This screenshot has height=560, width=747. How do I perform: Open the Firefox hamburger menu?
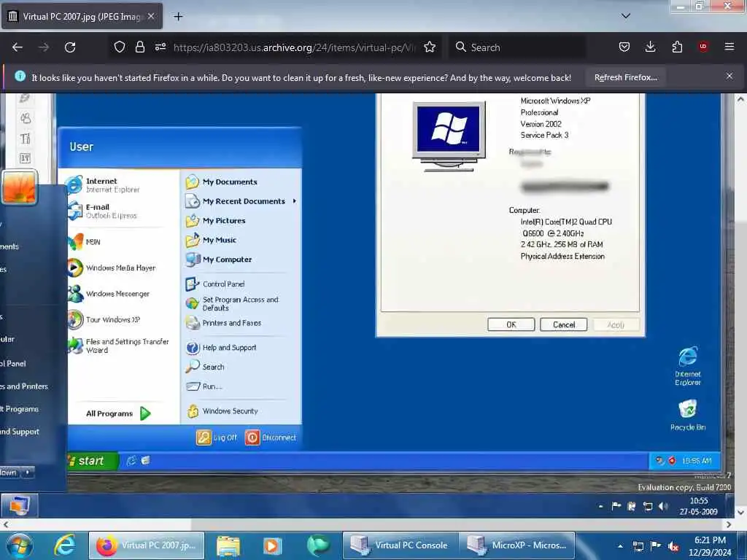click(x=729, y=47)
